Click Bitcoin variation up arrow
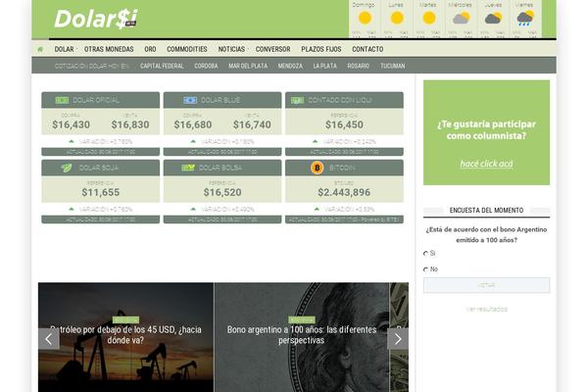The image size is (588, 392). [317, 209]
